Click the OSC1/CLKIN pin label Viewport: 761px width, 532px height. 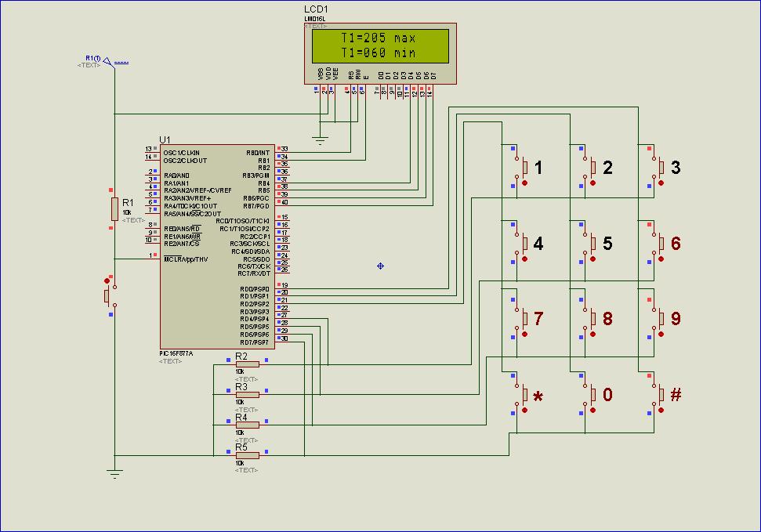tap(182, 153)
